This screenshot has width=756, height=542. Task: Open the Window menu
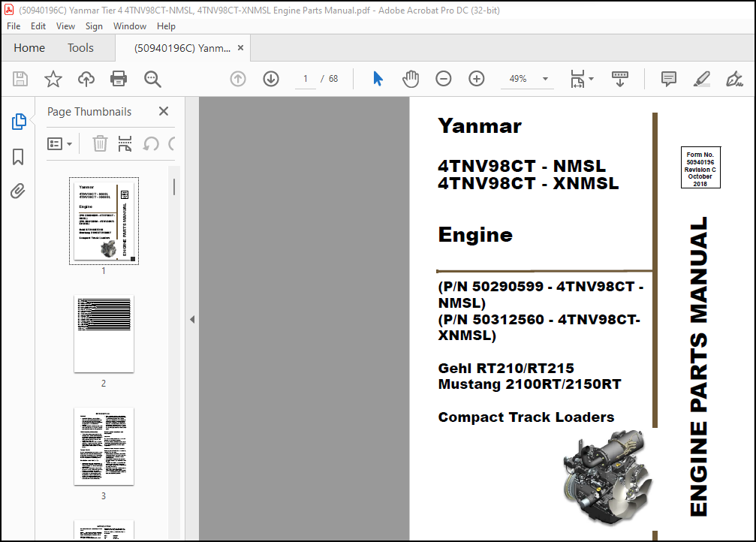point(130,26)
